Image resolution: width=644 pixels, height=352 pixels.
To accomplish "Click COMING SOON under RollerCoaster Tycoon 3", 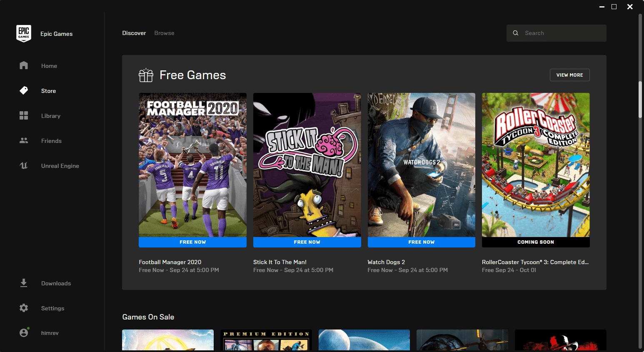I will click(x=536, y=242).
